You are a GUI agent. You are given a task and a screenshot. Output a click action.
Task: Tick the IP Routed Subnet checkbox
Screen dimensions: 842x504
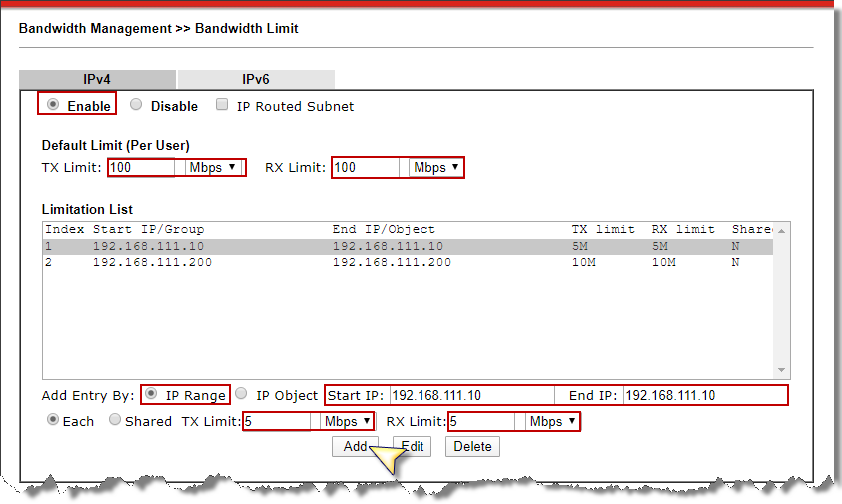[x=222, y=104]
